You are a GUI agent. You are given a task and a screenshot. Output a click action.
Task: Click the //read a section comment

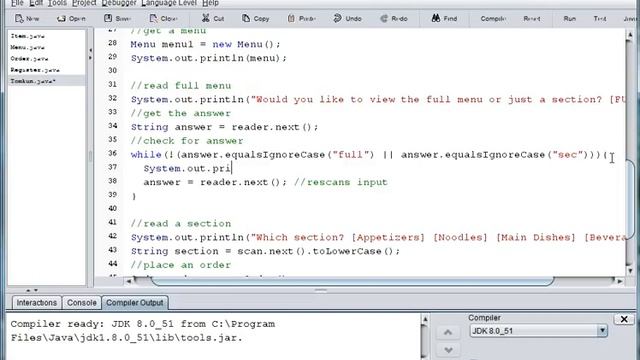click(x=181, y=224)
